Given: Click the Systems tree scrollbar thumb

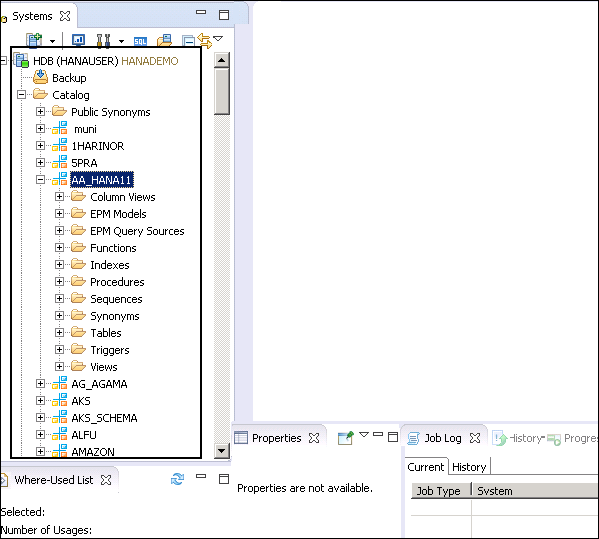Looking at the screenshot, I should (x=222, y=91).
